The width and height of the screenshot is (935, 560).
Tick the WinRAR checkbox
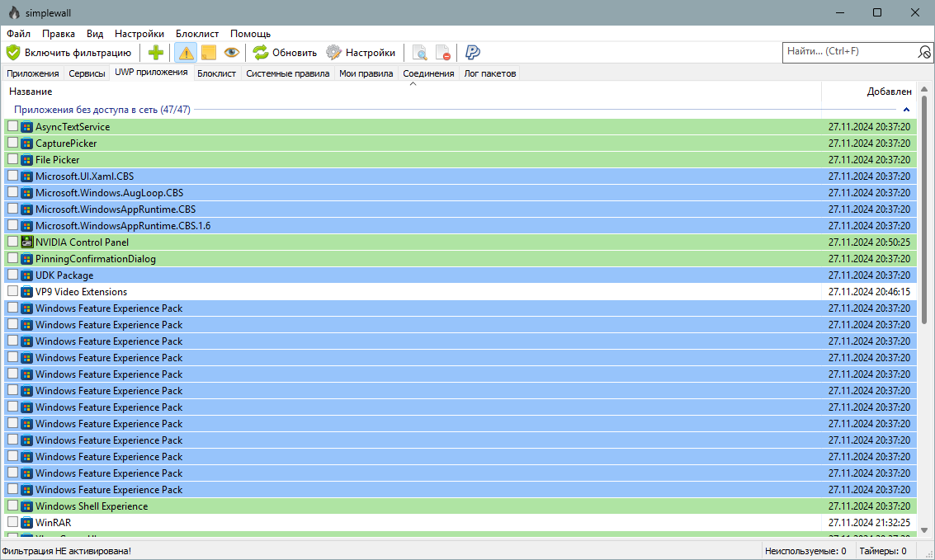12,522
